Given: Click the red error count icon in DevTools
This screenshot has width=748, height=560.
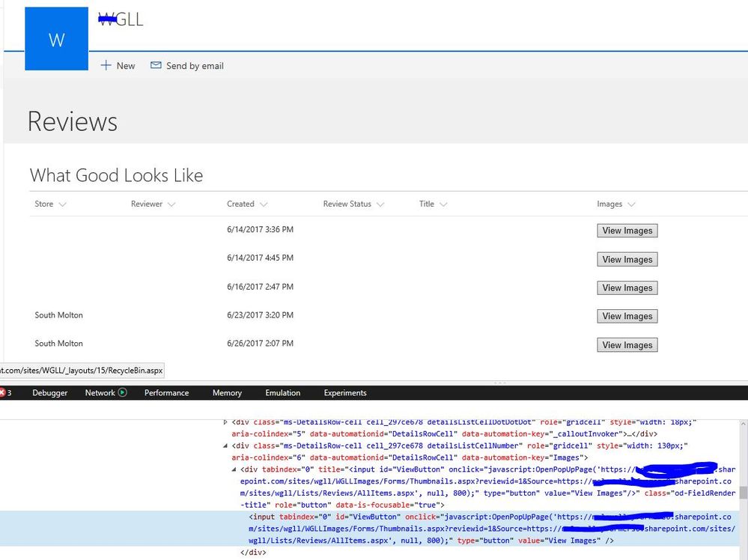Looking at the screenshot, I should click(x=2, y=392).
